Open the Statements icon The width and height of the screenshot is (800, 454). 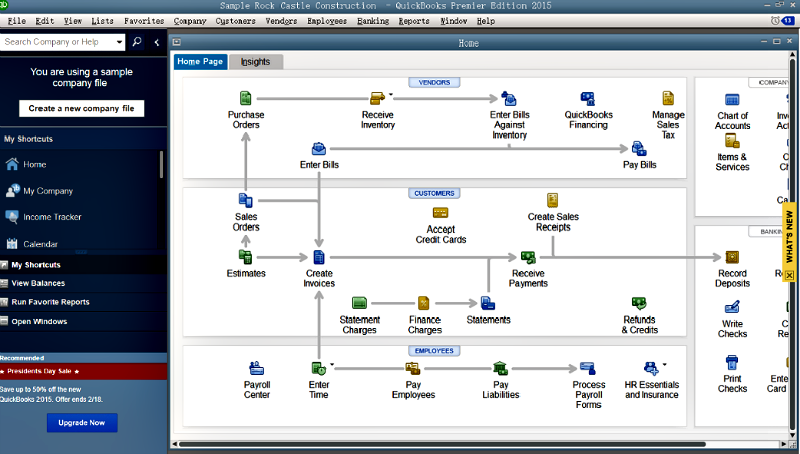click(x=488, y=303)
